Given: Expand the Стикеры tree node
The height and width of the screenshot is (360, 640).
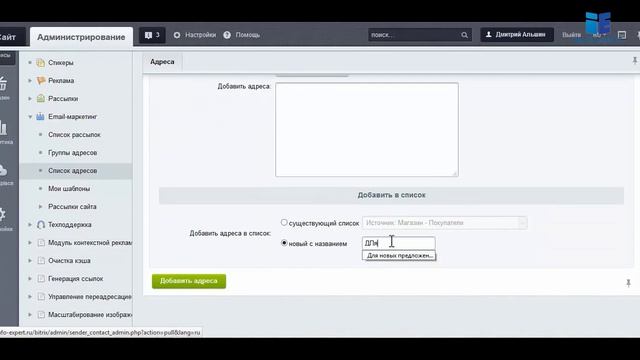Looking at the screenshot, I should [30, 62].
